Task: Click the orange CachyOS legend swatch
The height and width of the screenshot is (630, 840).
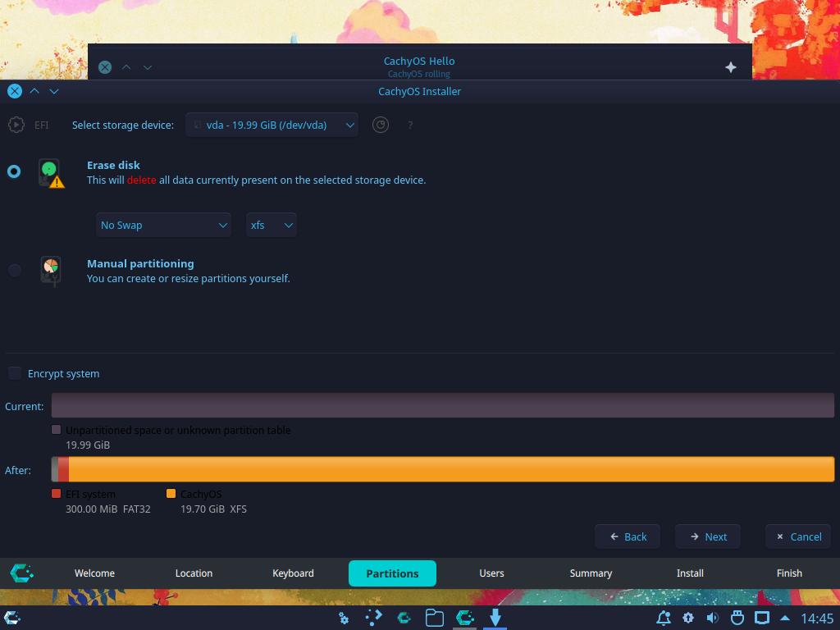Action: tap(171, 493)
